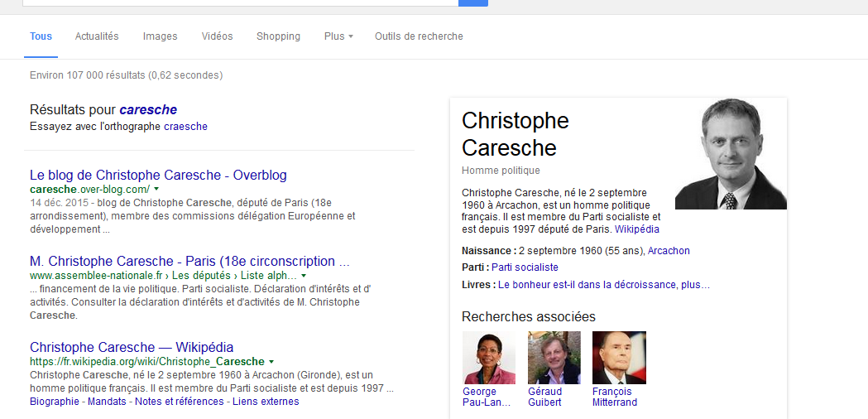Click result count text Environ 107 000 résultats
The width and height of the screenshot is (868, 419).
(x=127, y=75)
